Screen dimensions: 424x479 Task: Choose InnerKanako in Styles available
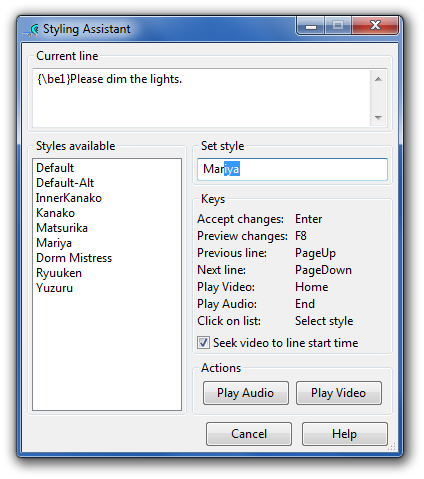click(69, 198)
